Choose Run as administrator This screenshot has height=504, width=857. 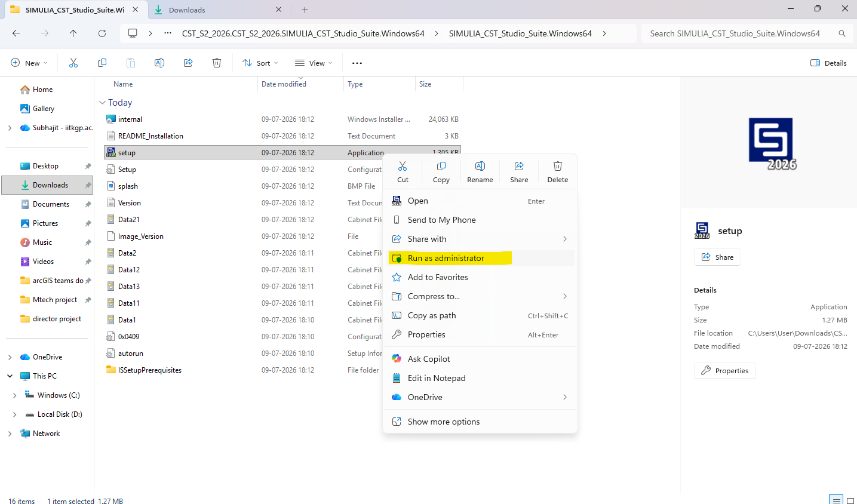pos(480,258)
